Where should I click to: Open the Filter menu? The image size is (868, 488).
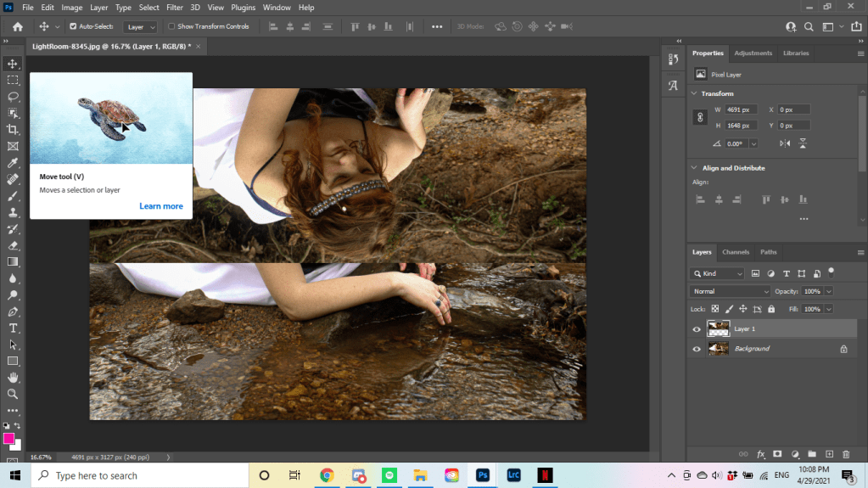(x=175, y=8)
